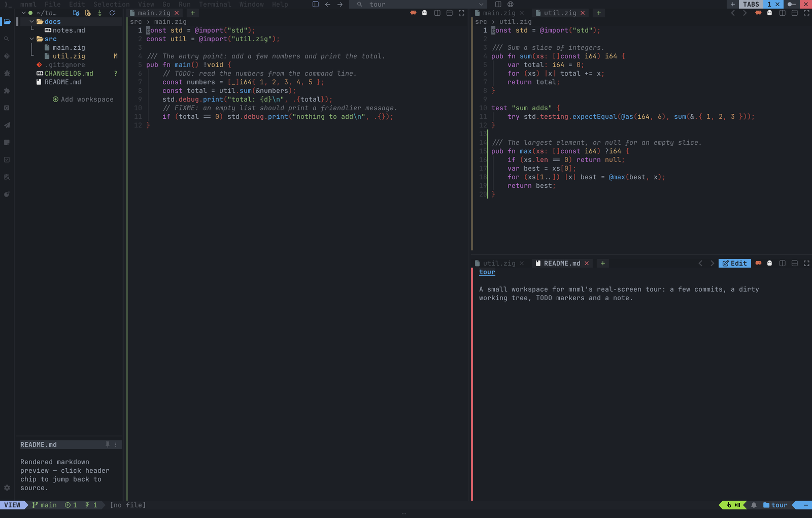The width and height of the screenshot is (812, 518).
Task: Collapse the docs folder
Action: 32,22
